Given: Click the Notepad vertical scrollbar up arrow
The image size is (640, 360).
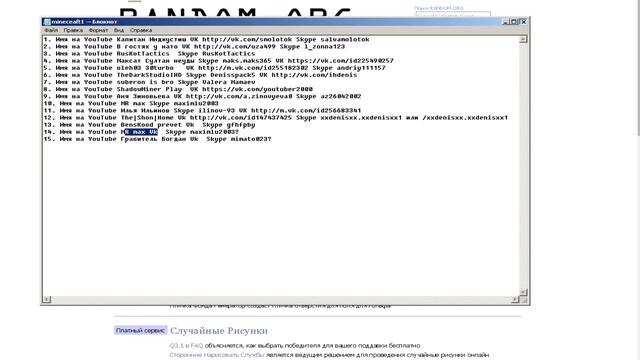Looking at the screenshot, I should (523, 39).
